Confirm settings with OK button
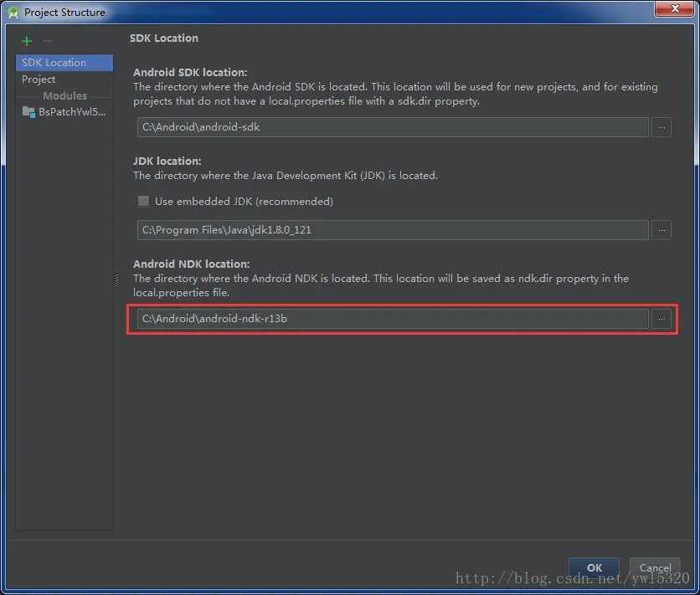 594,567
